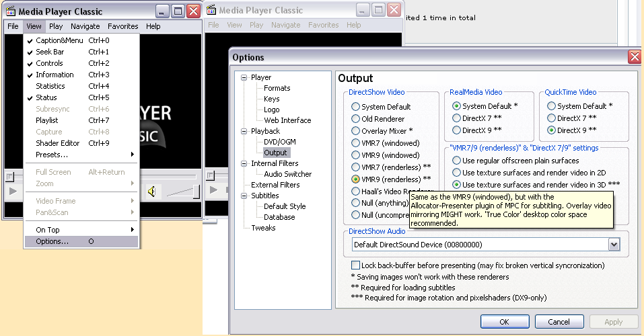Click seek bar handle in left player

[x=10, y=177]
